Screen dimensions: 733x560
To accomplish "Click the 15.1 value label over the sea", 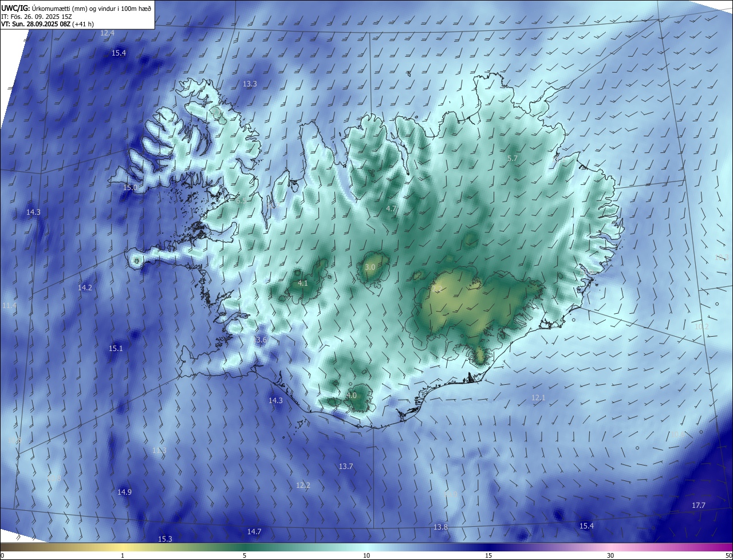I will tap(116, 349).
